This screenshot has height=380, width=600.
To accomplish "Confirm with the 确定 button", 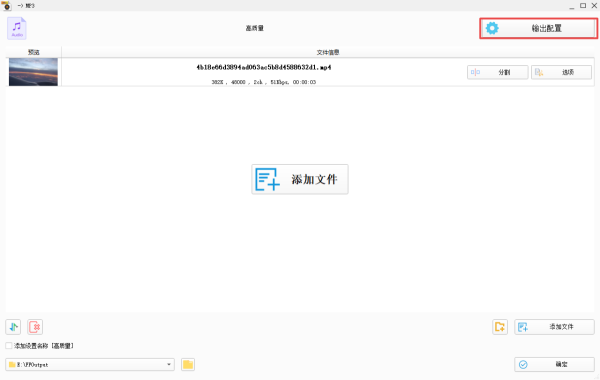I will [x=554, y=364].
